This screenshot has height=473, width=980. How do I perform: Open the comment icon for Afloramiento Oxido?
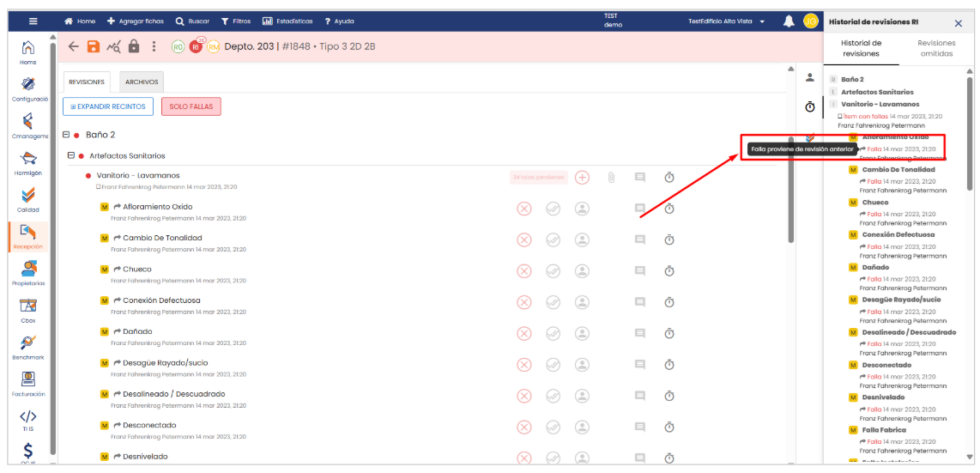639,209
